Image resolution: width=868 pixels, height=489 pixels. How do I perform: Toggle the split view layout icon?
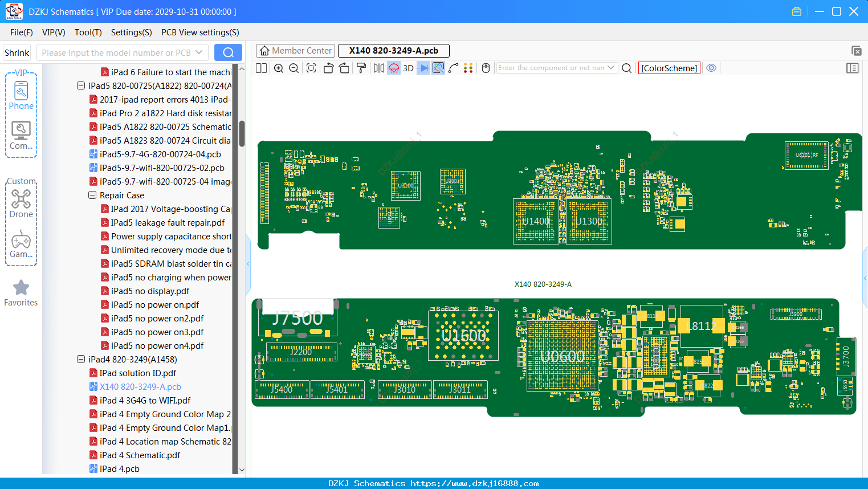pyautogui.click(x=261, y=68)
